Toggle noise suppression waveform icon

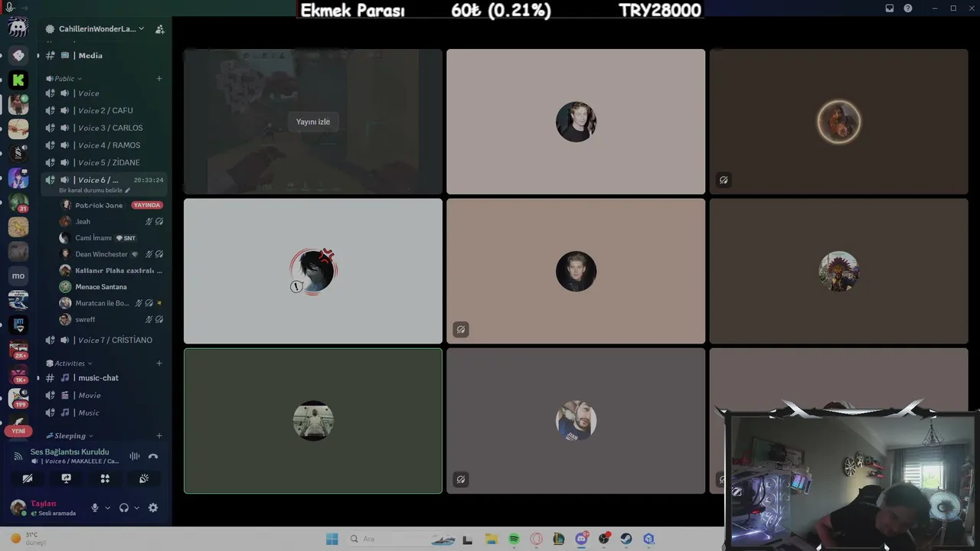[135, 456]
